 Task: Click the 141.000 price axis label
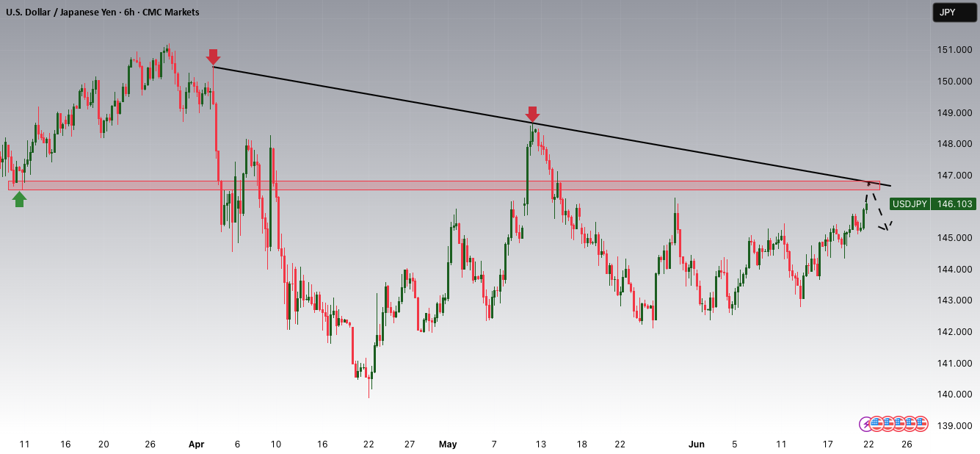point(953,364)
